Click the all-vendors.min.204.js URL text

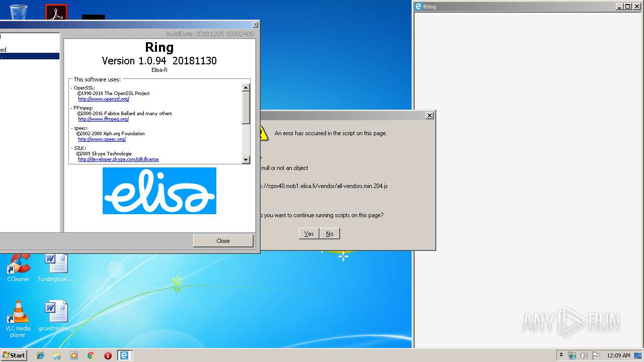pos(324,186)
